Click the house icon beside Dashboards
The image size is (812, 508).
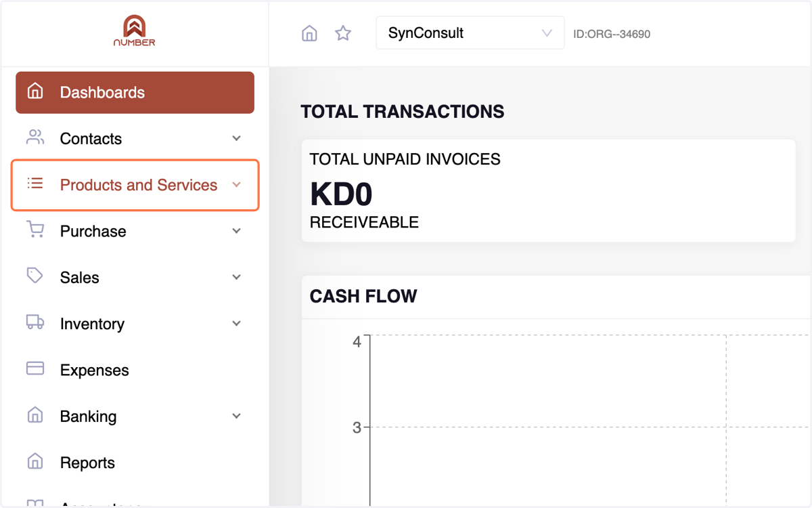point(35,91)
